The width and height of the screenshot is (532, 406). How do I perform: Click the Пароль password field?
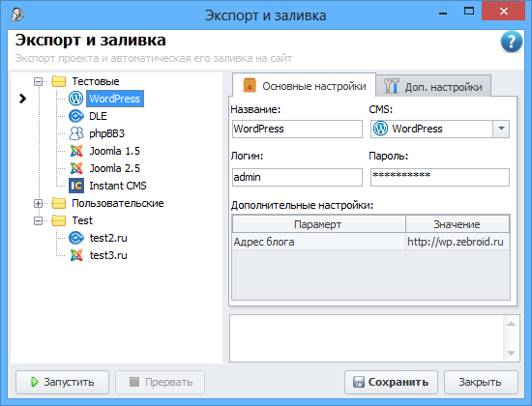pos(440,177)
